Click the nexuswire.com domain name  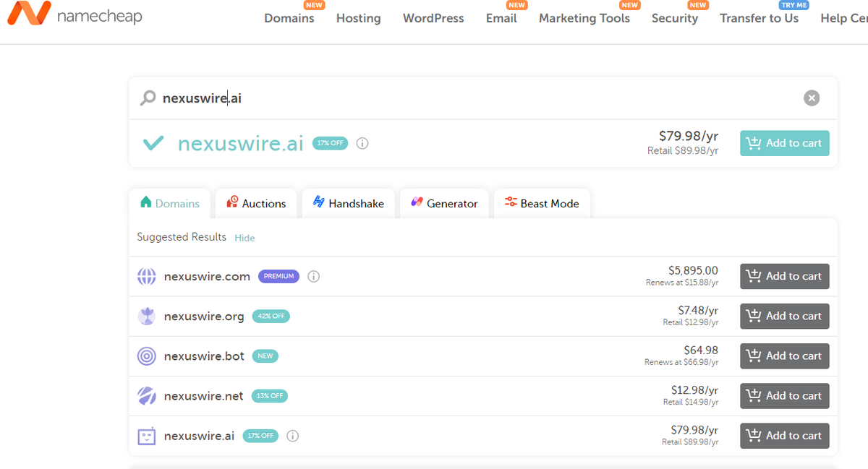tap(207, 276)
